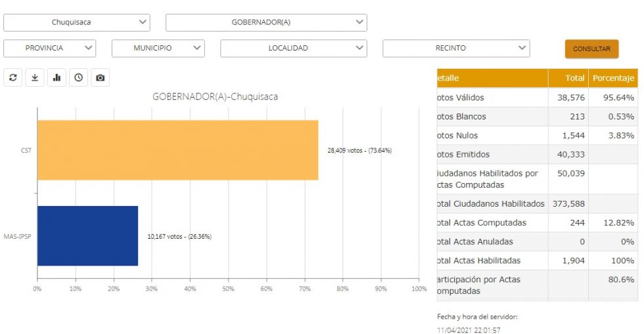Screen dimensions: 644x334
Task: Click the Porcentaje column header
Action: [613, 78]
